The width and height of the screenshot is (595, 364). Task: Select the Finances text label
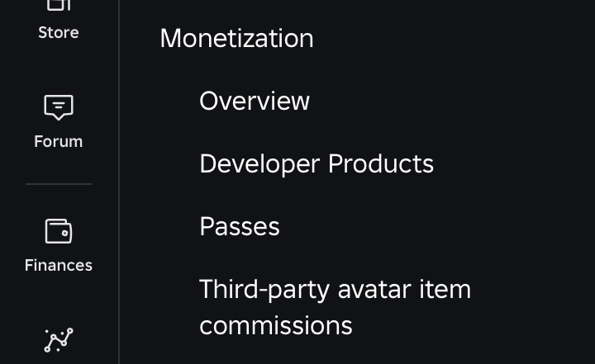58,265
